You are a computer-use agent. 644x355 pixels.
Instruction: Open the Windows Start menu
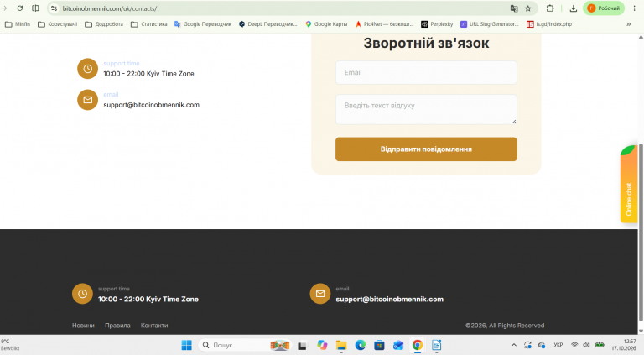(187, 345)
